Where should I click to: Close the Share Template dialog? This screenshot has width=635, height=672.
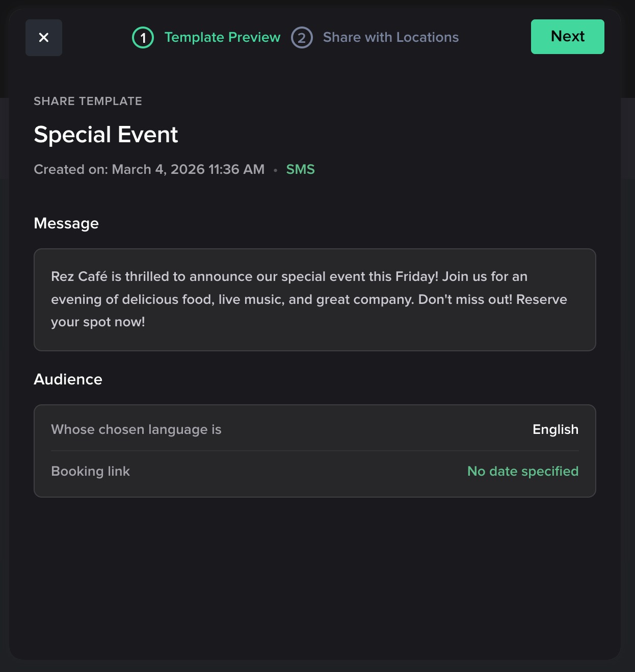coord(44,38)
